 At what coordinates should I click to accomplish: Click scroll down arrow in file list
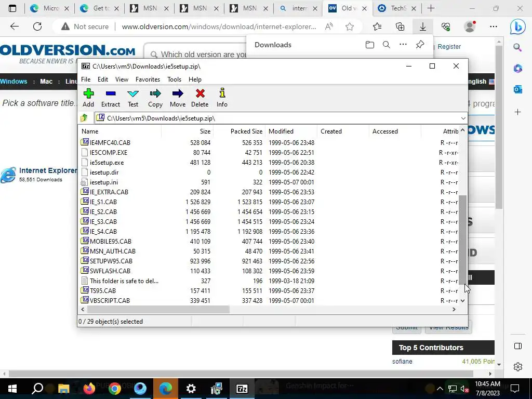[x=463, y=301]
